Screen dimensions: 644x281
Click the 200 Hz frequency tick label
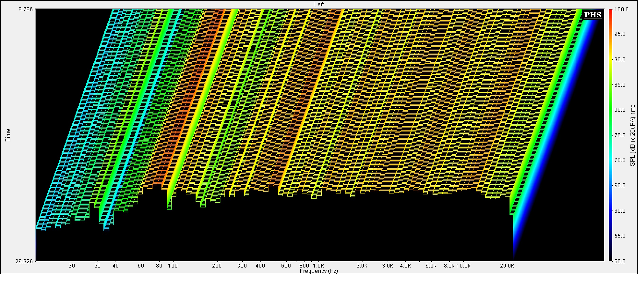click(x=217, y=266)
